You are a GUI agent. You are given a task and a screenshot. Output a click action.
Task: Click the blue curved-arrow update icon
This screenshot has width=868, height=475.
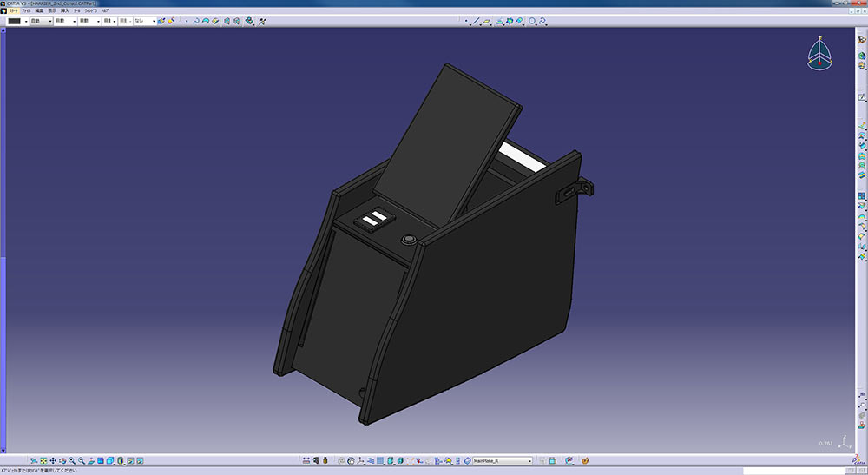pos(195,21)
